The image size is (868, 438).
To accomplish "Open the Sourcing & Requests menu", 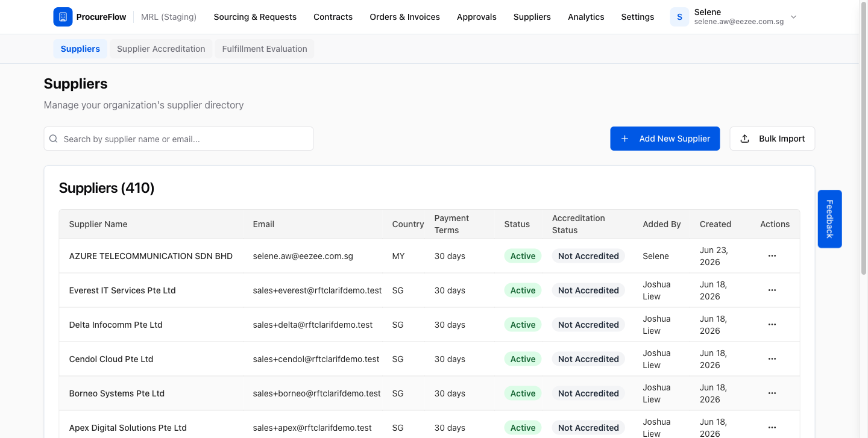I will click(255, 17).
